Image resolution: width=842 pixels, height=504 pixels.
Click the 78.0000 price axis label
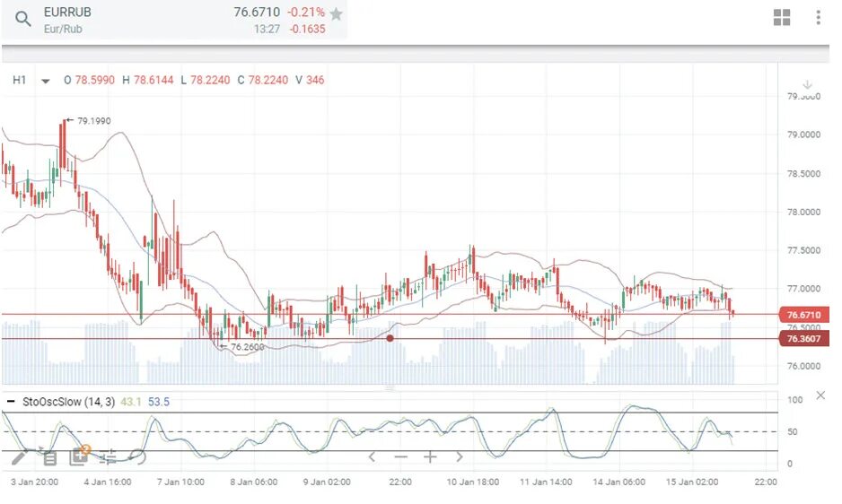coord(803,212)
